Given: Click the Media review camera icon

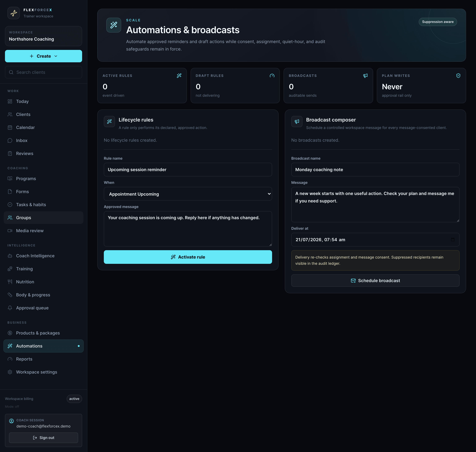Looking at the screenshot, I should (x=10, y=231).
